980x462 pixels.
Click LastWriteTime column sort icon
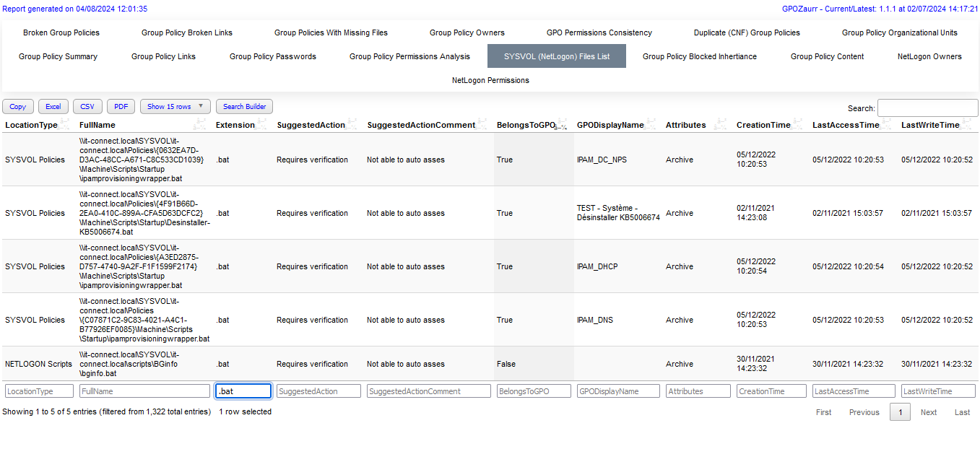coord(966,124)
